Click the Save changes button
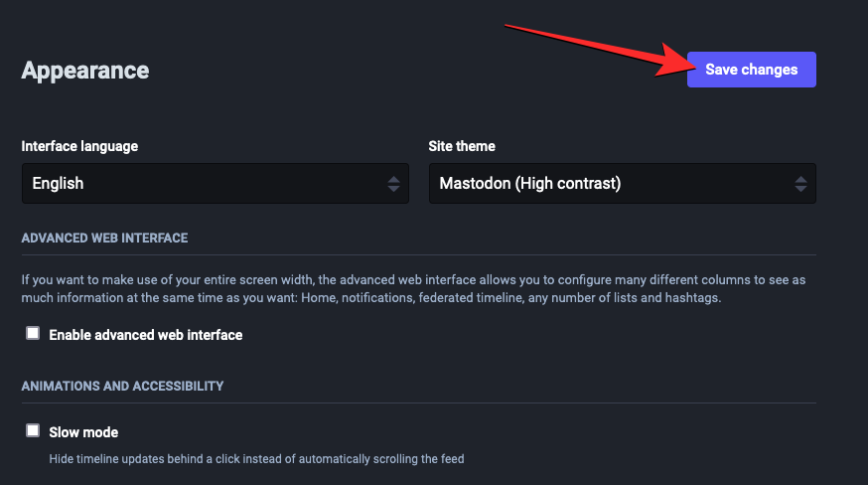The image size is (868, 485). click(751, 70)
